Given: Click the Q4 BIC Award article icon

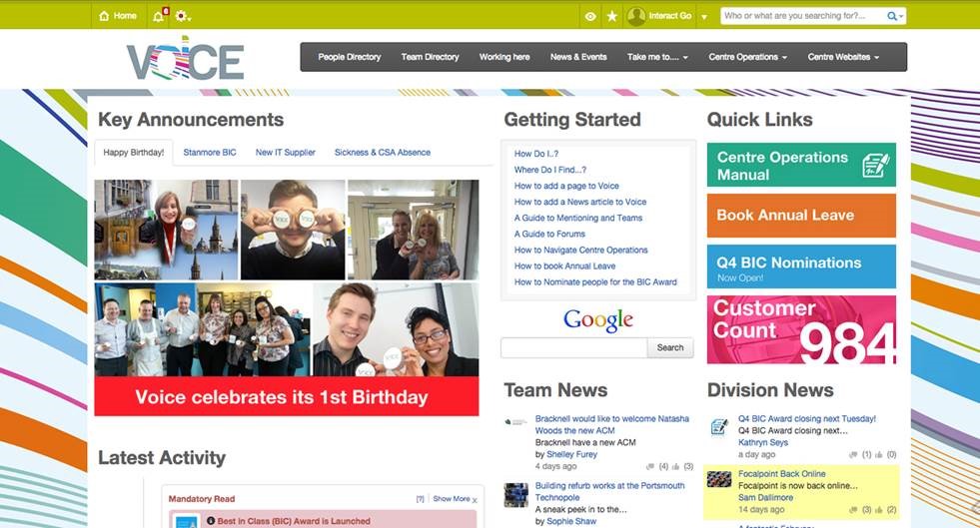Looking at the screenshot, I should (x=719, y=427).
